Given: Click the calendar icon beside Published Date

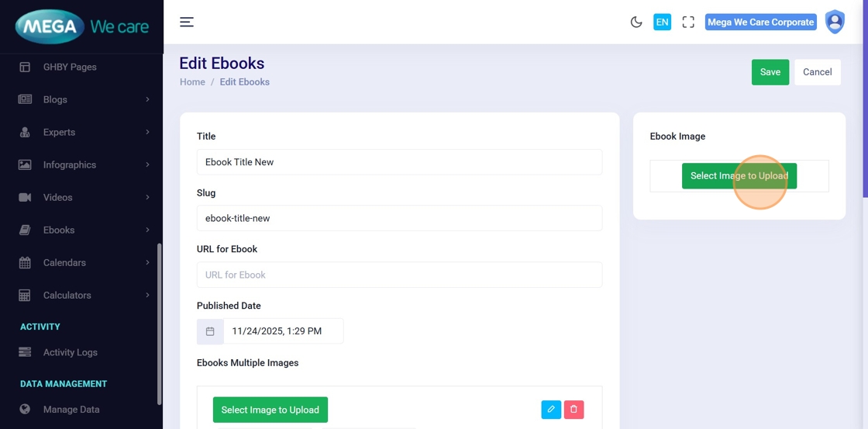Looking at the screenshot, I should [x=210, y=331].
